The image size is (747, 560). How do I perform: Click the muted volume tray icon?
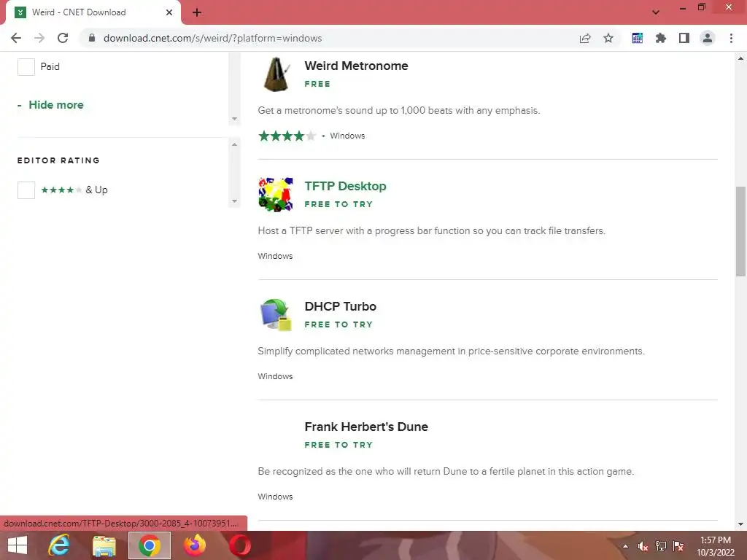pos(643,546)
